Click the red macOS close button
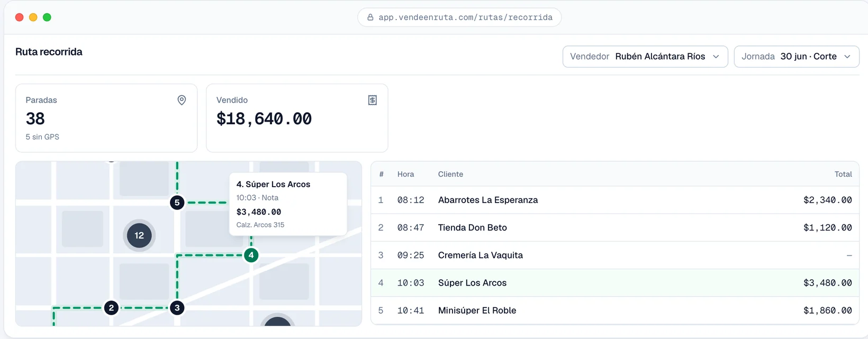Screen dimensions: 868x339 pyautogui.click(x=20, y=17)
